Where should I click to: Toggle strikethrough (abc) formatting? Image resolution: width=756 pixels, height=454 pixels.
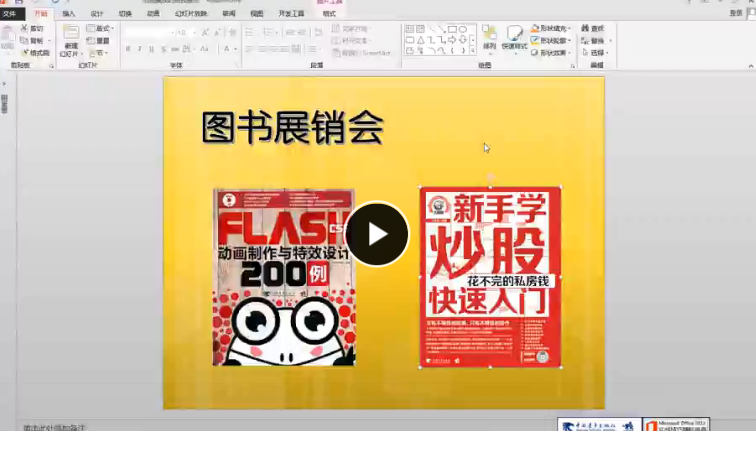point(175,49)
